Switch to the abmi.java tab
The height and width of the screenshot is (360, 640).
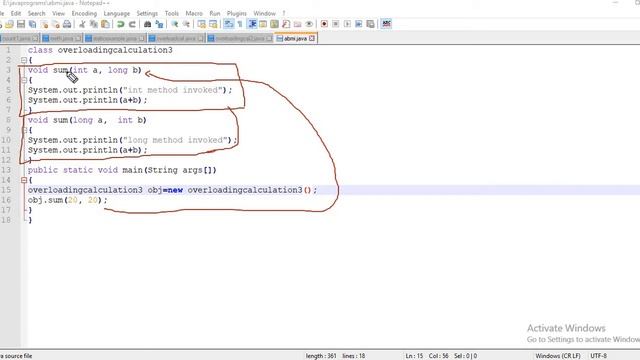(295, 38)
